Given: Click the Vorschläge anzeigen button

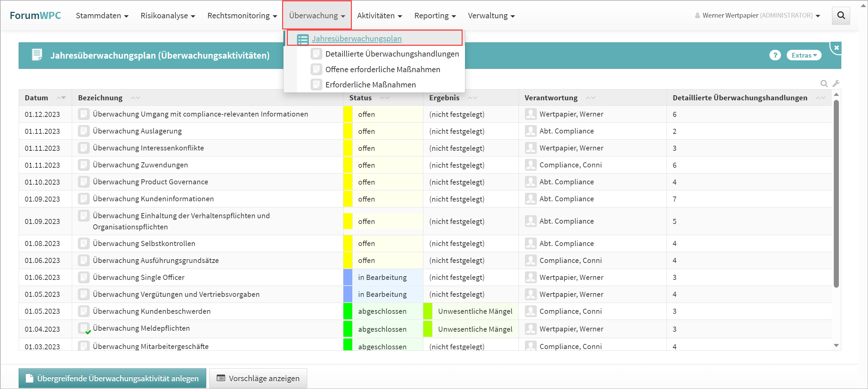Looking at the screenshot, I should pyautogui.click(x=258, y=378).
